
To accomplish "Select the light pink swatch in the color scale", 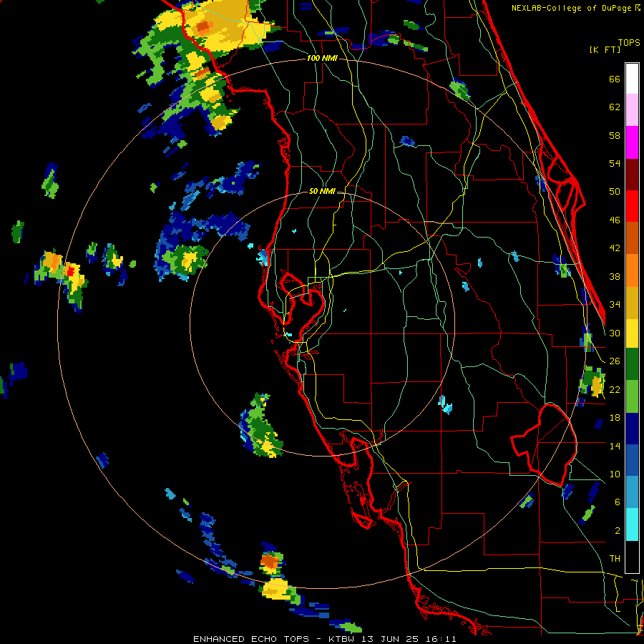I will pyautogui.click(x=632, y=109).
